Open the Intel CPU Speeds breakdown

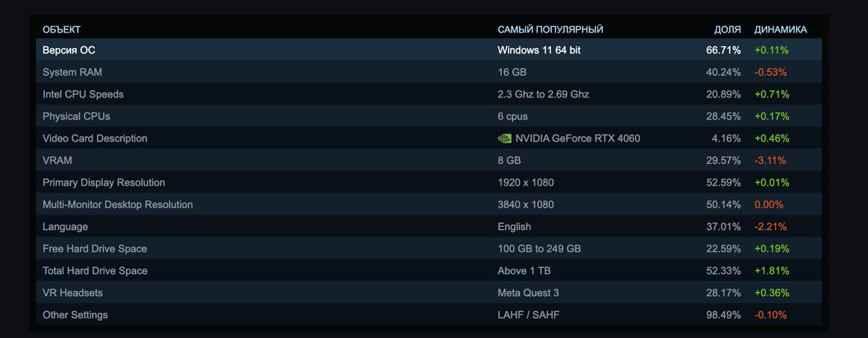click(83, 94)
